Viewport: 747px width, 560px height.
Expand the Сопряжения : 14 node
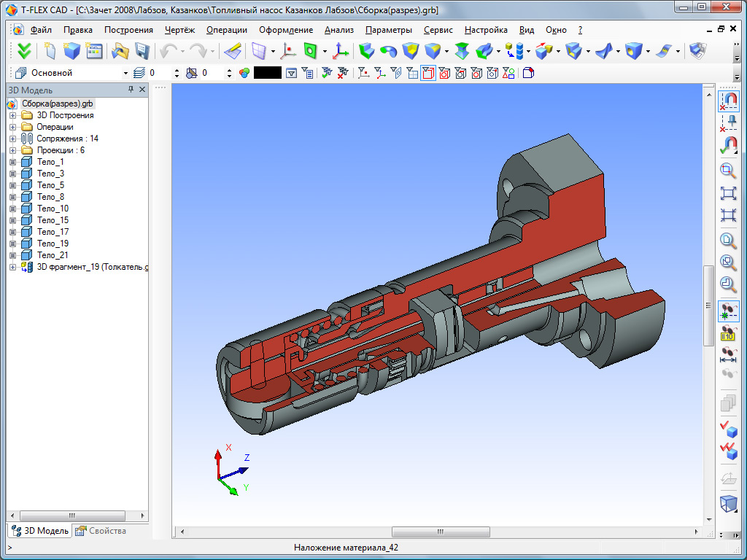[13, 139]
